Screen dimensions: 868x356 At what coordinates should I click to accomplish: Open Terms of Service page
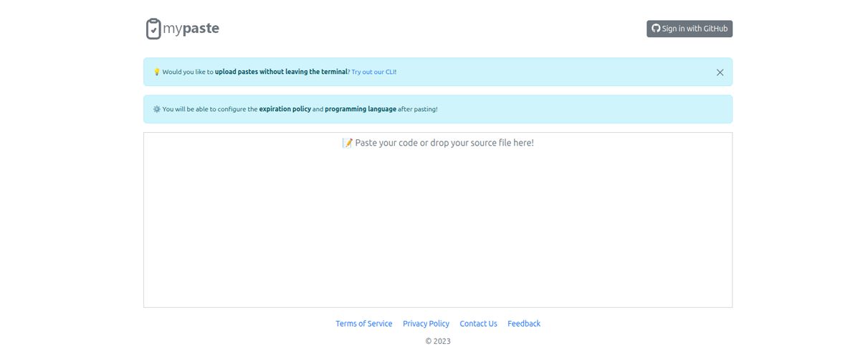coord(364,324)
